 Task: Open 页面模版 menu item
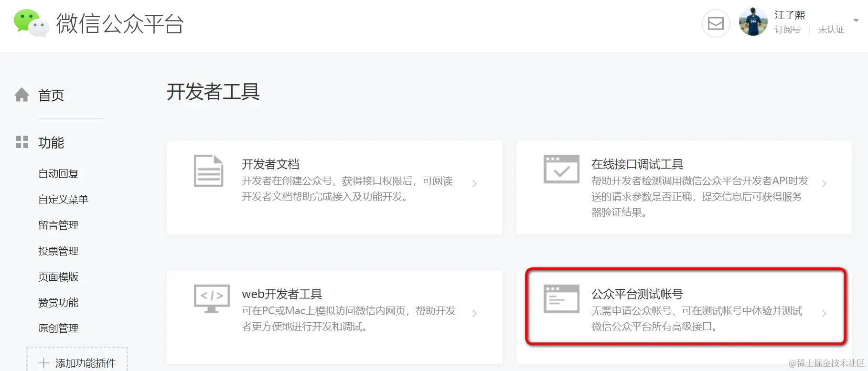pos(58,276)
